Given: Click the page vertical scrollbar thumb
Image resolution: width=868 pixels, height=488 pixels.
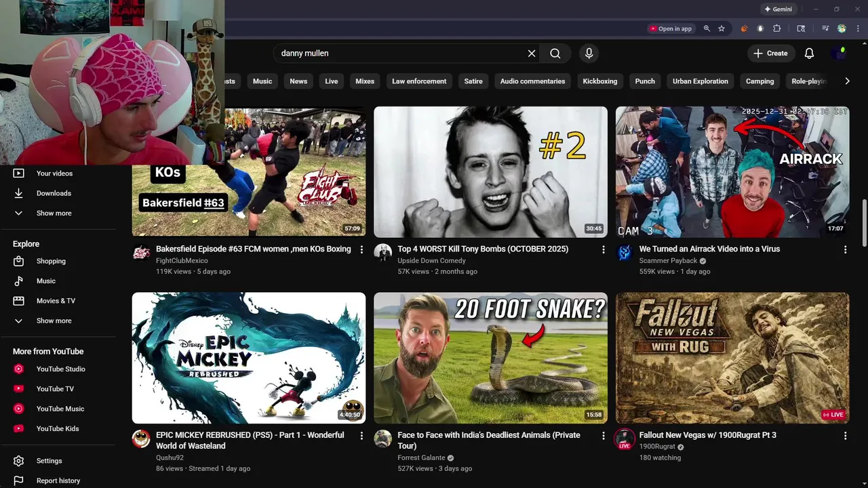Looking at the screenshot, I should [x=864, y=224].
